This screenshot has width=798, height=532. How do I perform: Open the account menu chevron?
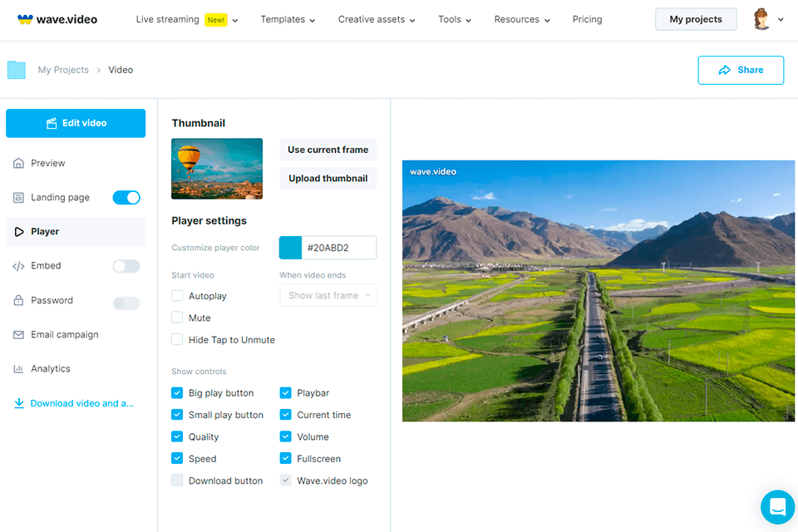click(781, 19)
